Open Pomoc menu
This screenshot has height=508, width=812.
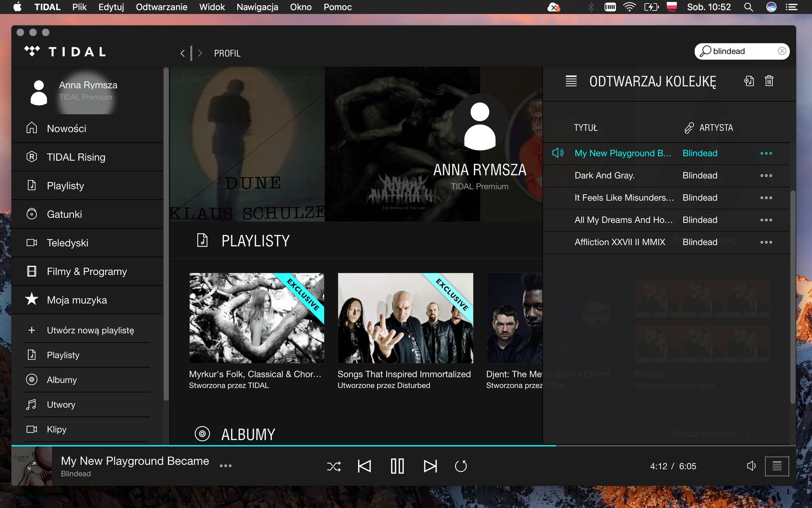point(338,7)
